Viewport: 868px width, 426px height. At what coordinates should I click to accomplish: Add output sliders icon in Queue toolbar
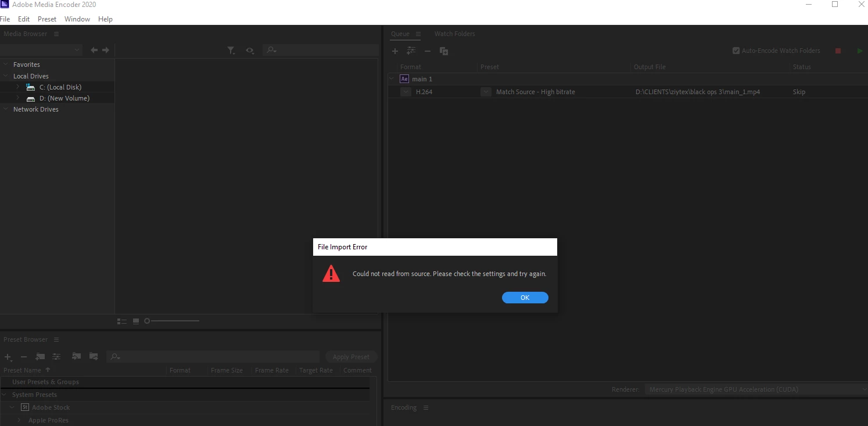click(x=411, y=51)
